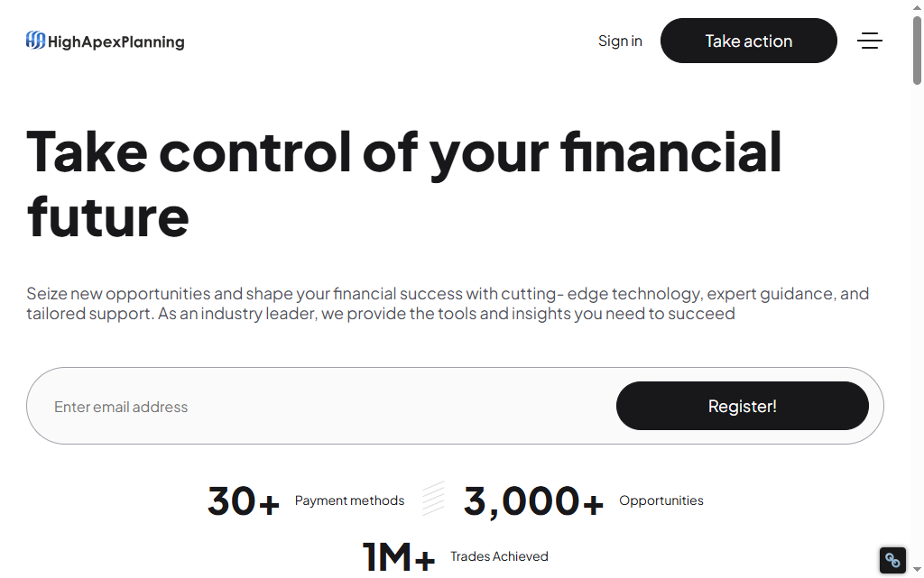
Task: Click the 30+ payment methods figure
Action: (x=244, y=500)
